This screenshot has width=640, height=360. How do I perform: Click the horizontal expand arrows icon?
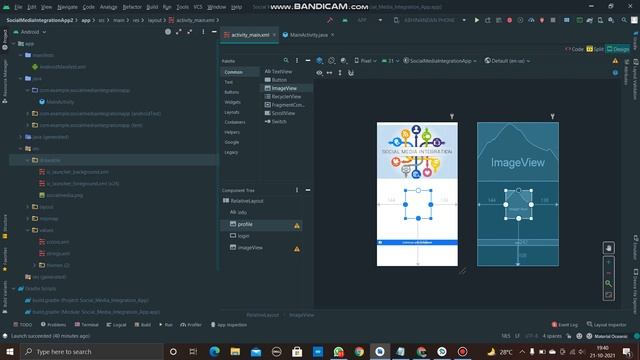tap(329, 73)
